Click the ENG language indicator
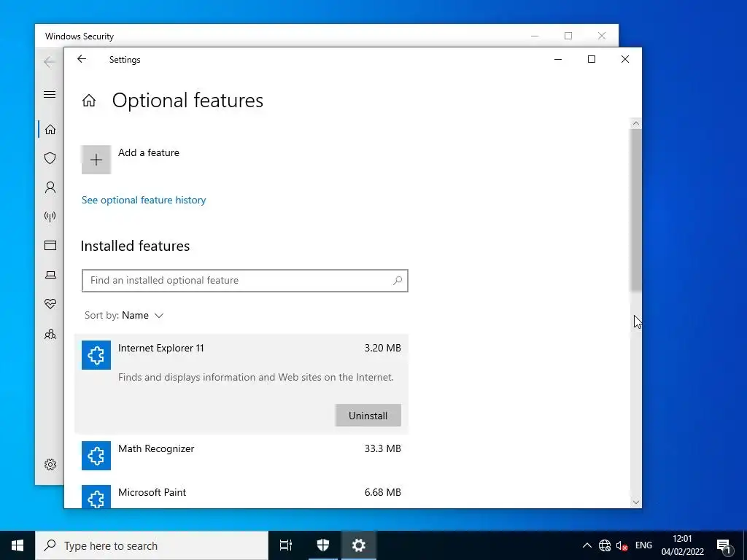 tap(643, 545)
